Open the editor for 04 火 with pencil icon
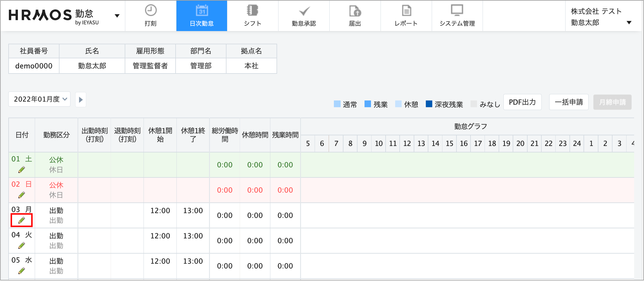The width and height of the screenshot is (644, 281). [x=22, y=245]
